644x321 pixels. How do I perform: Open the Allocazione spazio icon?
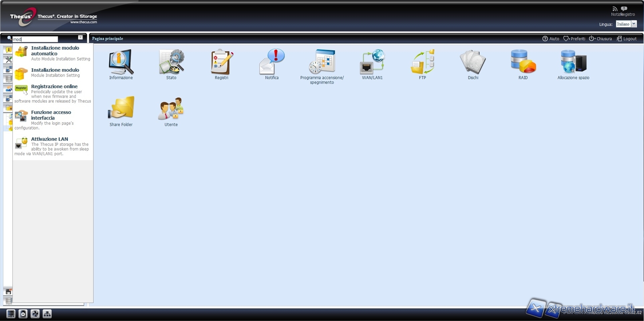point(573,63)
